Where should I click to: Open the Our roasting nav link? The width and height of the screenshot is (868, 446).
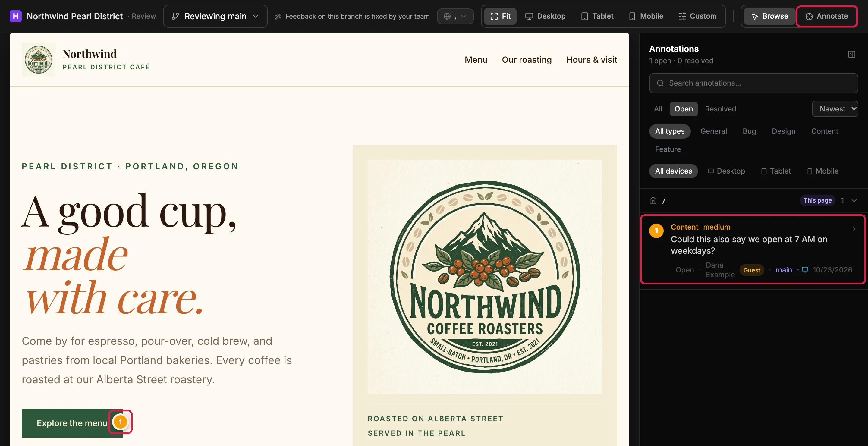527,60
